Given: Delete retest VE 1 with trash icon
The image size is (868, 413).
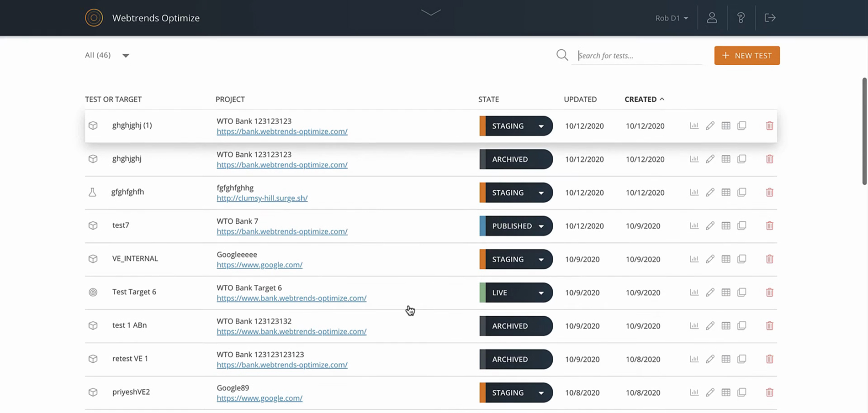Looking at the screenshot, I should coord(769,359).
